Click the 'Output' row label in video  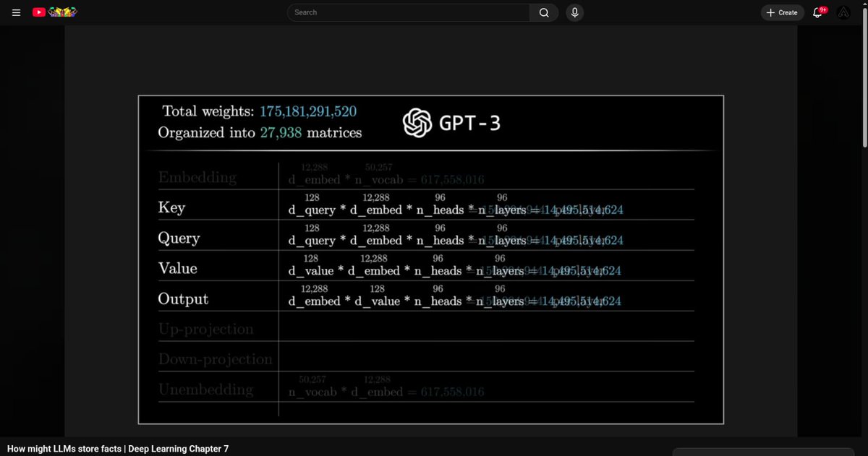pyautogui.click(x=183, y=299)
